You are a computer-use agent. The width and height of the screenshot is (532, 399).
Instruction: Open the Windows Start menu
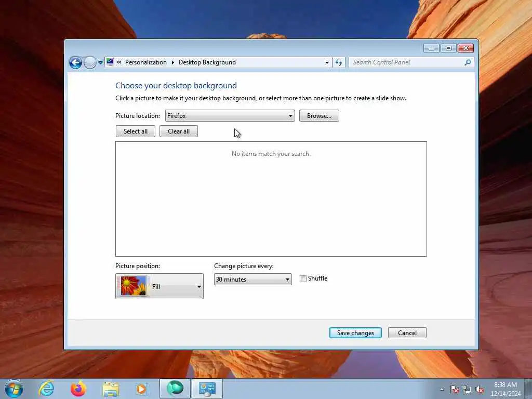point(14,389)
